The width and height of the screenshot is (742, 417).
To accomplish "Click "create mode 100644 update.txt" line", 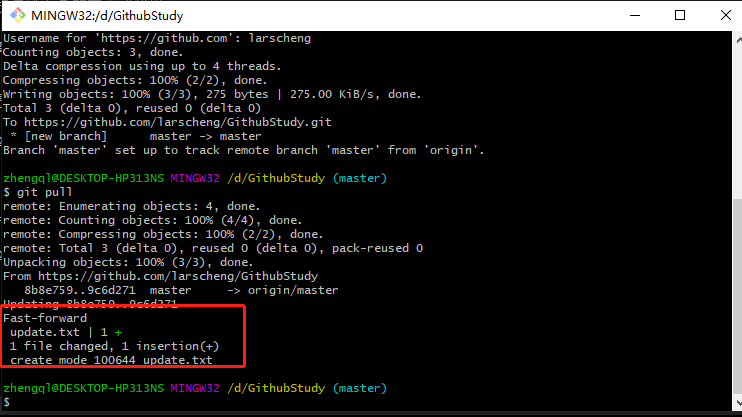I will click(x=111, y=360).
